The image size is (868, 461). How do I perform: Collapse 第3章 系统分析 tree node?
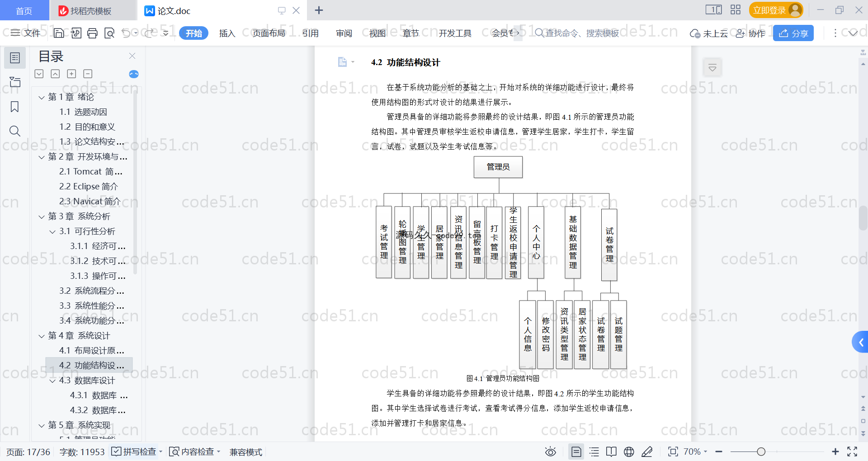click(42, 216)
